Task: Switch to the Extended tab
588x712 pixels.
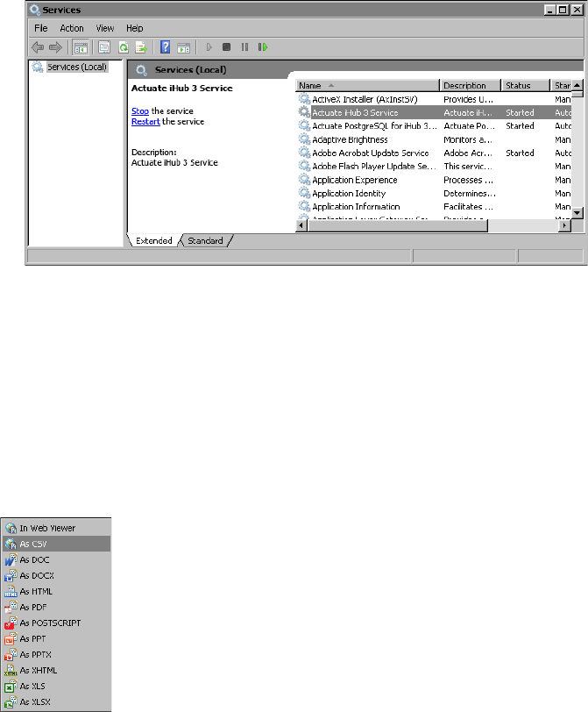Action: (154, 240)
